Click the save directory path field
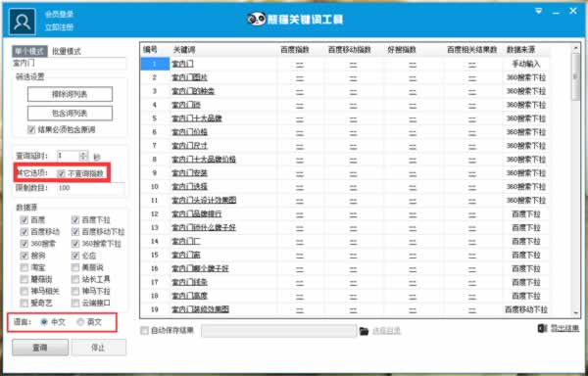This screenshot has width=588, height=376. point(279,331)
